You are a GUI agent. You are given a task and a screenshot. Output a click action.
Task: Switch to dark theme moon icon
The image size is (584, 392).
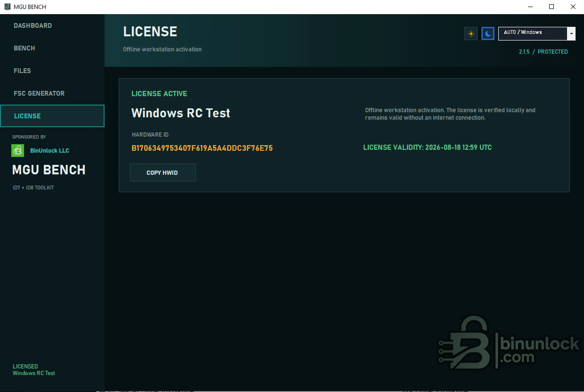pos(488,33)
